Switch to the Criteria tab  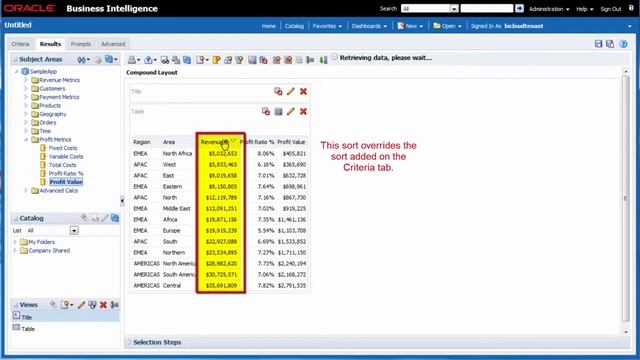click(20, 44)
